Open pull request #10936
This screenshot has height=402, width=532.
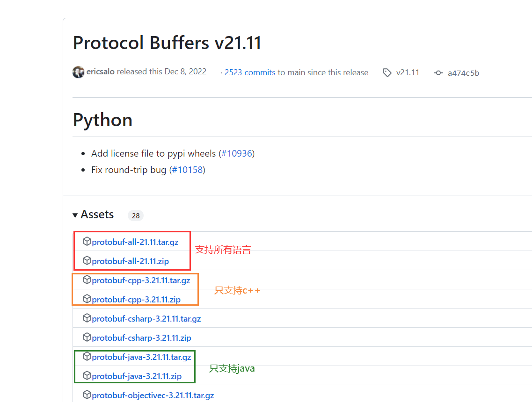[x=237, y=153]
